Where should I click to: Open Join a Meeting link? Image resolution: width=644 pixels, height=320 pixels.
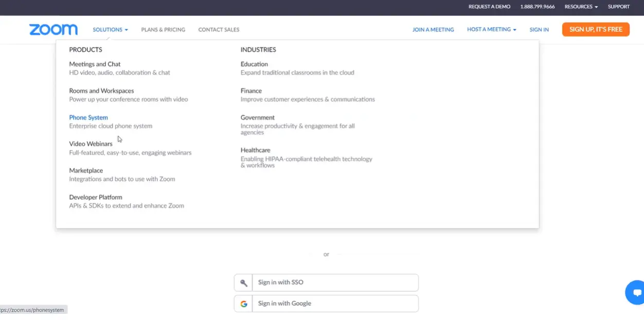point(433,30)
